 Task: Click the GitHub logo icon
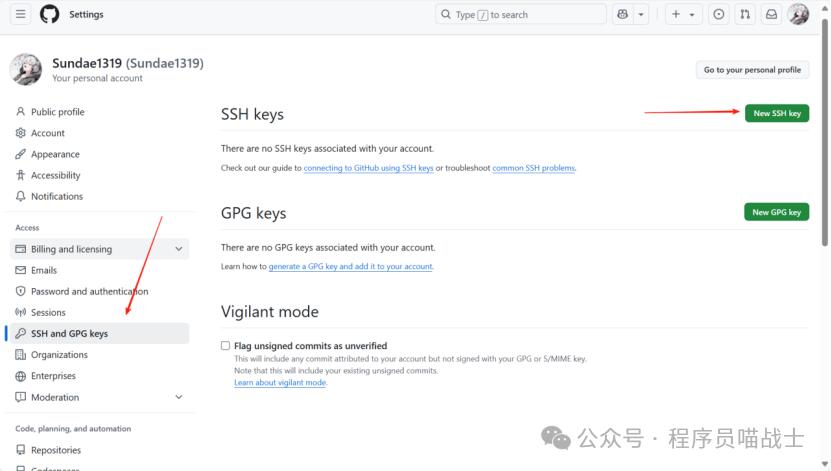point(49,15)
